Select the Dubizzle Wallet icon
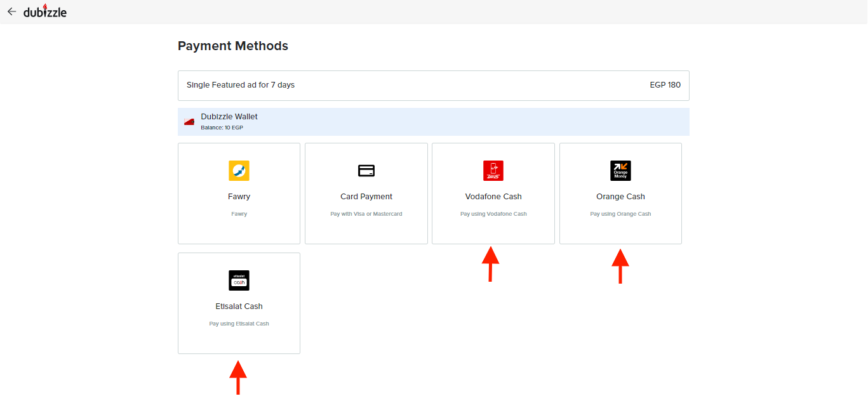 [x=189, y=122]
